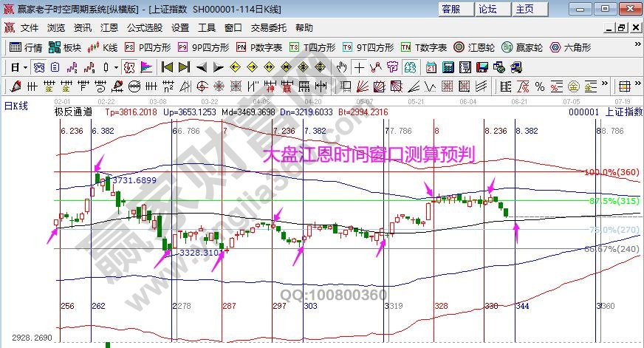This screenshot has width=644, height=348.
Task: Expand drawing toolbar options at far right
Action: point(637,86)
